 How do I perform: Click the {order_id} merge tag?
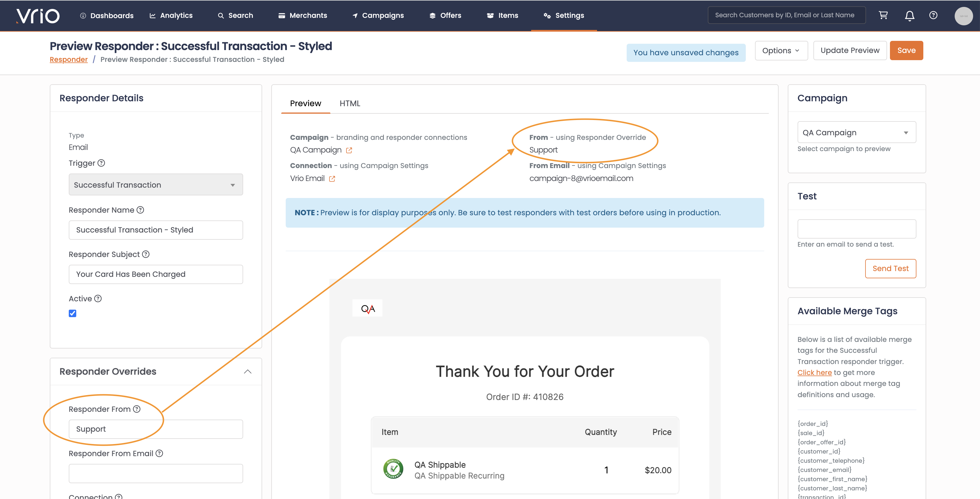point(813,424)
